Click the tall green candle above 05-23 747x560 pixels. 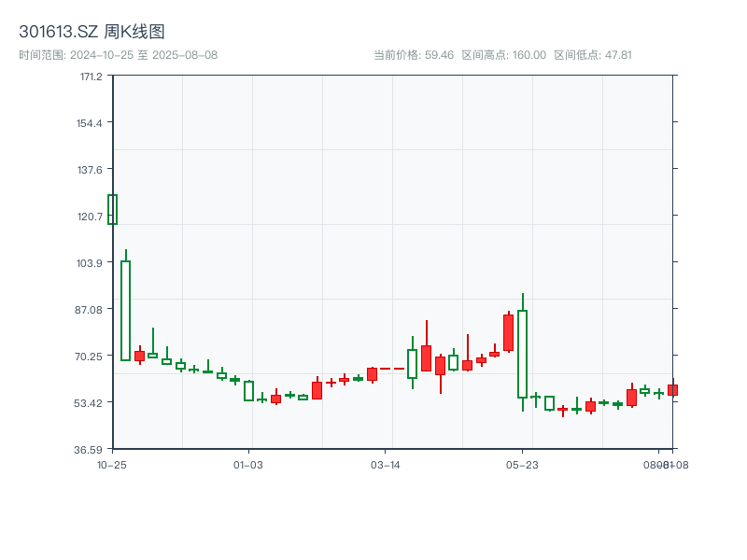tap(522, 354)
